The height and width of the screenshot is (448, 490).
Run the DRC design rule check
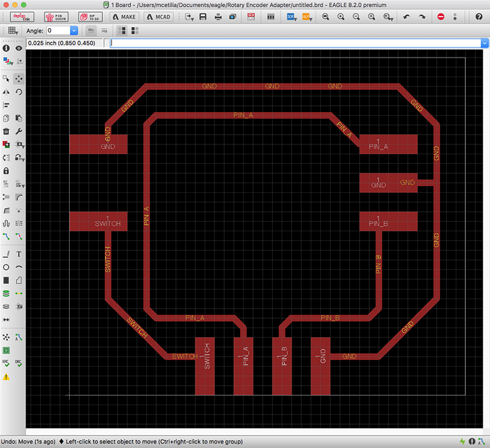coord(19,364)
